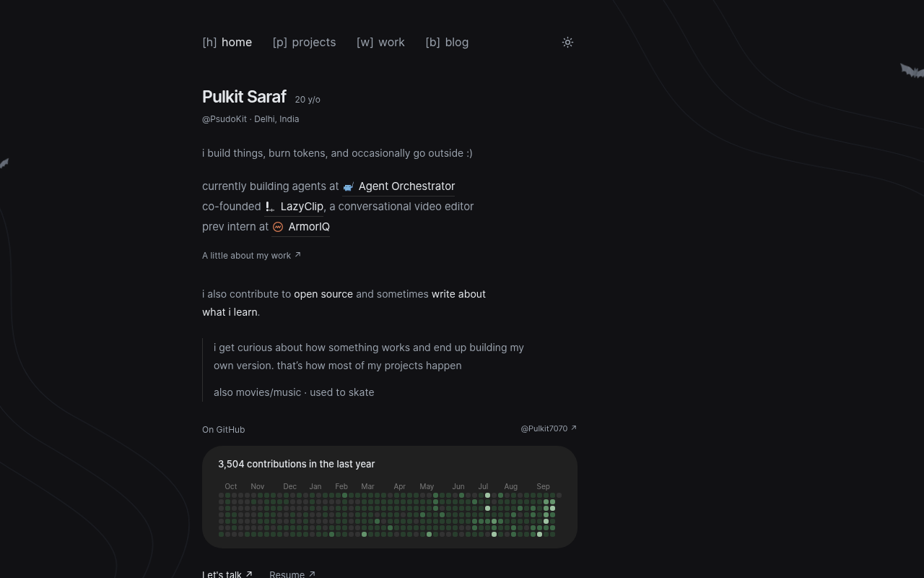
Task: Click the name heading 'Pulkit Saraf'
Action: [244, 97]
